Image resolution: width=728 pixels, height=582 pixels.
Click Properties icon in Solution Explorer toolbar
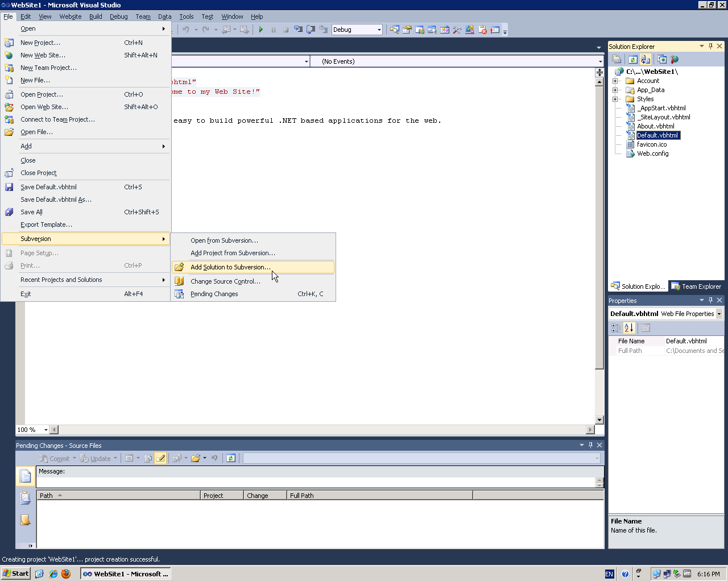click(x=617, y=59)
